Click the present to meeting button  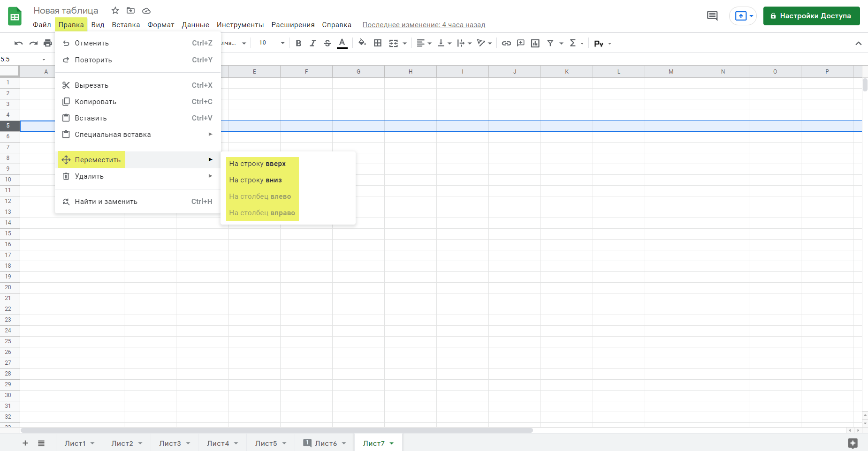point(743,16)
